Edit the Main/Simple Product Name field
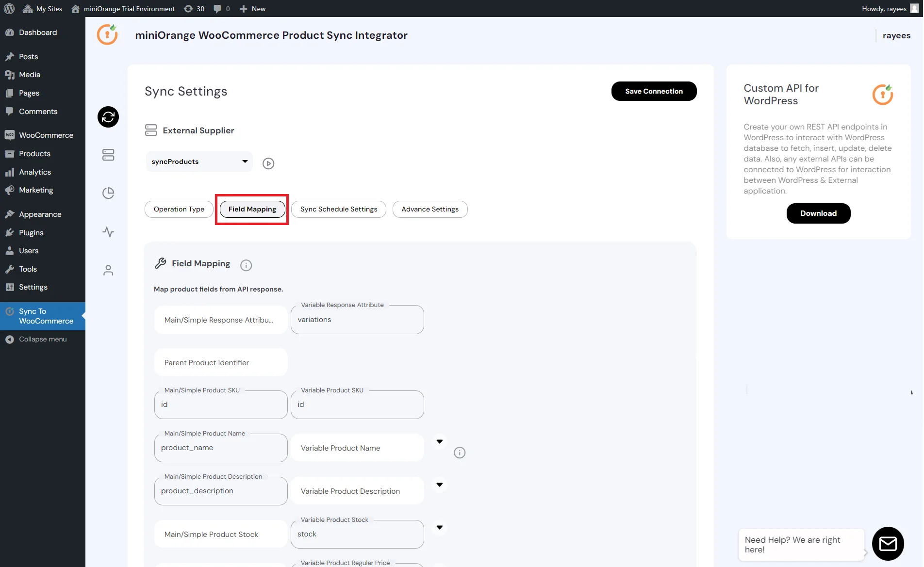Screen dimensions: 924x567 pos(221,448)
